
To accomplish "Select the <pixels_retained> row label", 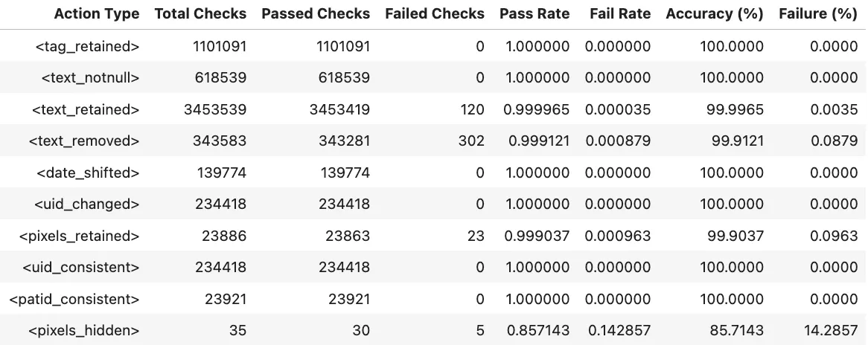I will (79, 236).
